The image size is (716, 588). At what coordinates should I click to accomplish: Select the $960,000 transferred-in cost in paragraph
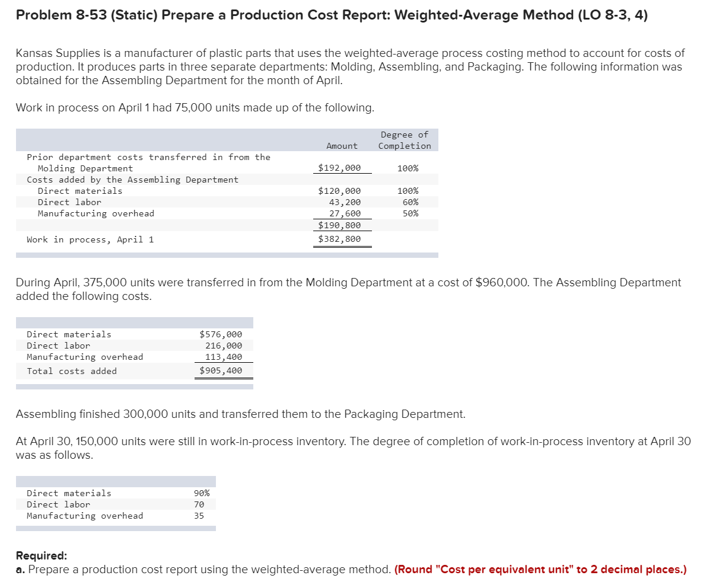pos(501,282)
